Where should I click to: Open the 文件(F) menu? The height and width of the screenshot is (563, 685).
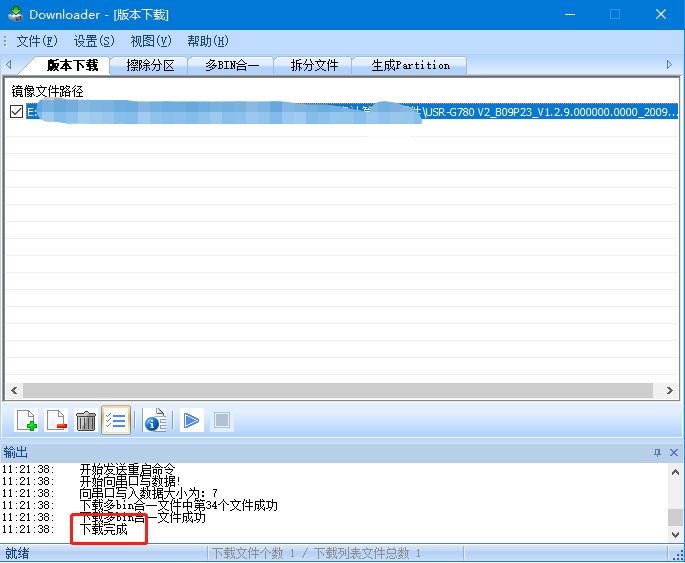[x=37, y=41]
